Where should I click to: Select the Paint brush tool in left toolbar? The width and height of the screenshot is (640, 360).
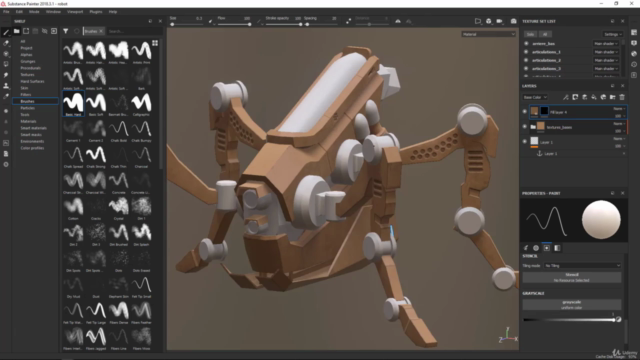tap(6, 32)
